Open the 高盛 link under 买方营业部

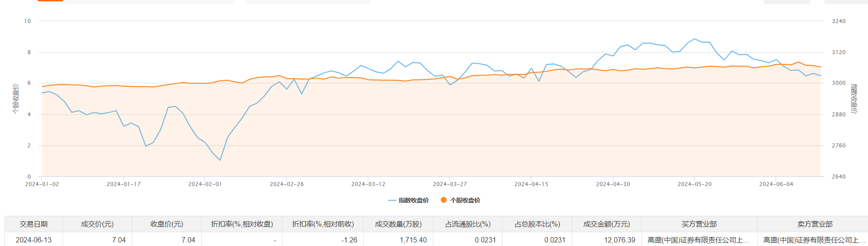click(x=699, y=240)
